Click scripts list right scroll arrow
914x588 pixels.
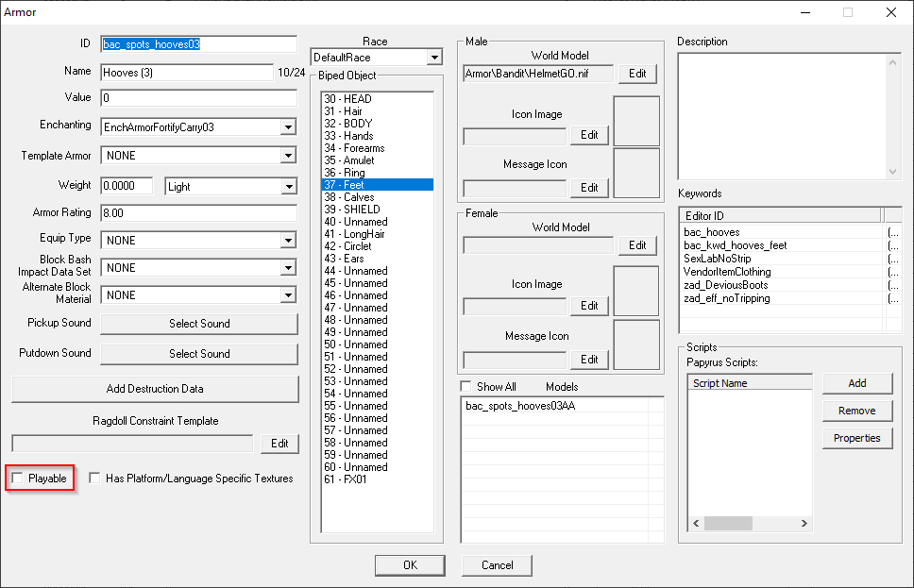tap(804, 523)
